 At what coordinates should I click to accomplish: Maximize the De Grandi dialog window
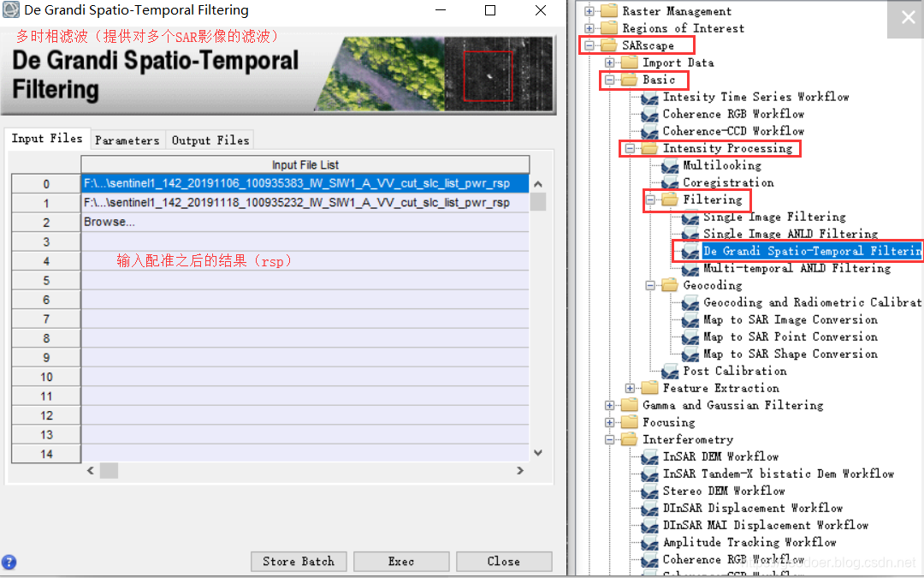click(x=489, y=10)
